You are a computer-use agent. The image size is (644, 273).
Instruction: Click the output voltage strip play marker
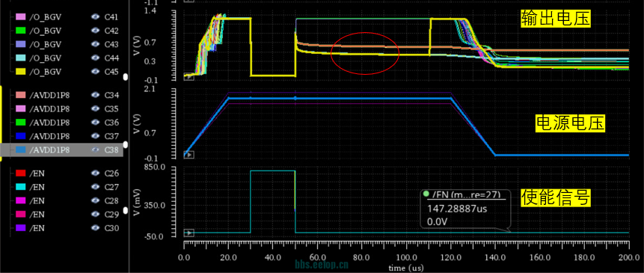coord(188,76)
